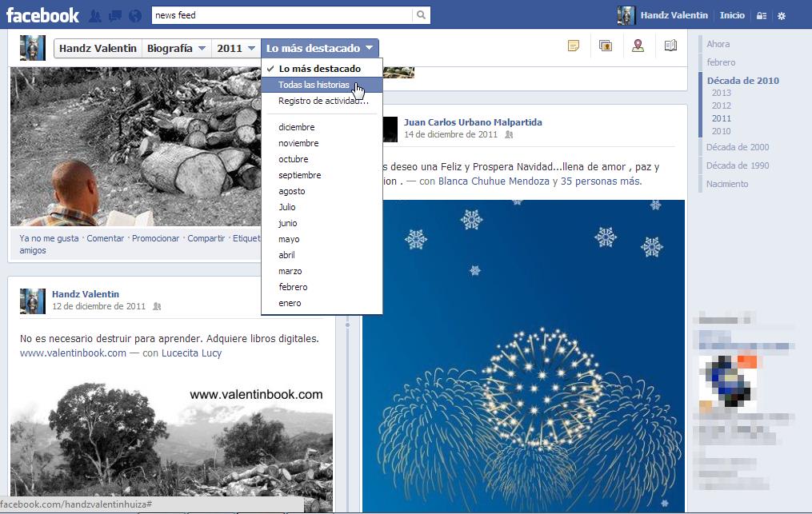The image size is (812, 514).
Task: Select 'diciembre' in the month list
Action: click(296, 127)
